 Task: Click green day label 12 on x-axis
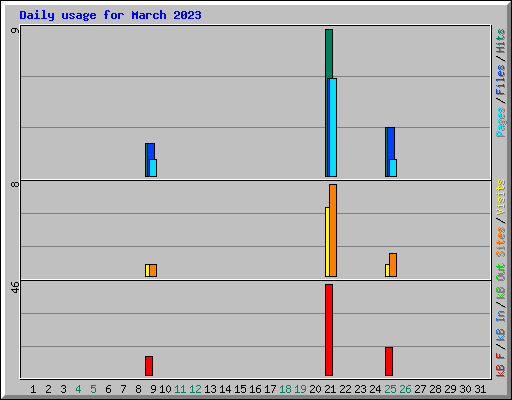pyautogui.click(x=195, y=389)
